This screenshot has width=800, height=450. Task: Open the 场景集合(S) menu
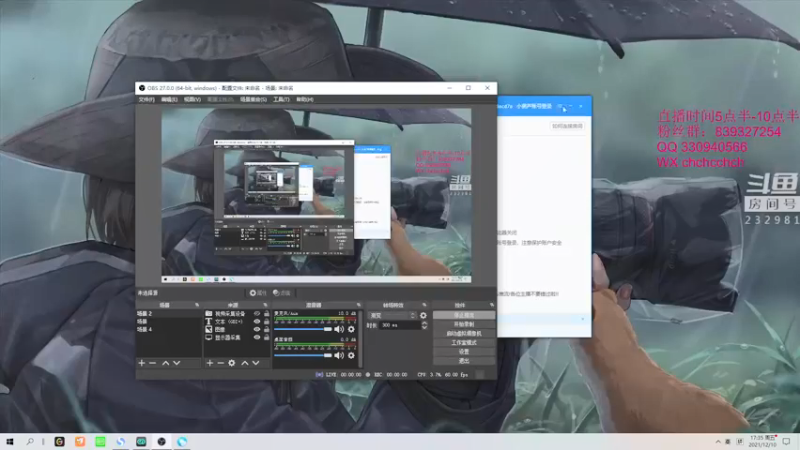tap(253, 99)
